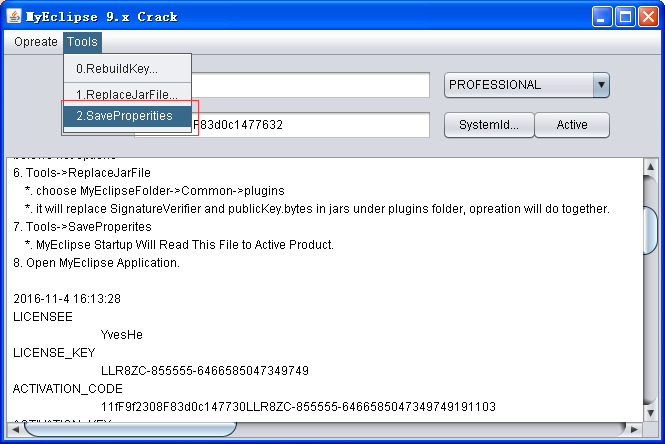Select 2.SaveProperities menu entry

127,116
